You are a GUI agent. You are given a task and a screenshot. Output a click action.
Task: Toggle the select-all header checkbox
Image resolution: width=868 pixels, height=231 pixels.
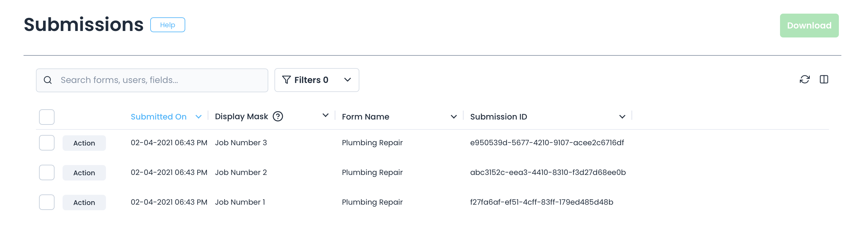pos(46,117)
